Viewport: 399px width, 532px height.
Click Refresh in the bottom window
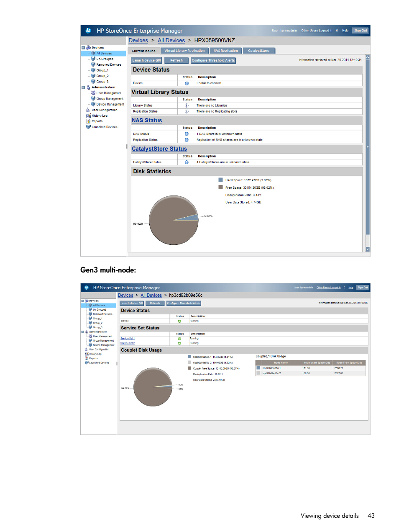[155, 303]
